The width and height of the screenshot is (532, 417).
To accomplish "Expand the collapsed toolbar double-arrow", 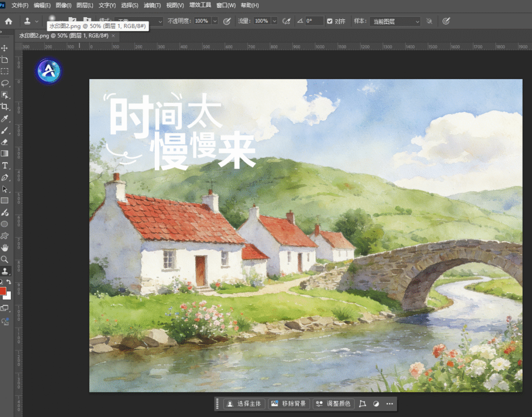I will [x=2, y=32].
